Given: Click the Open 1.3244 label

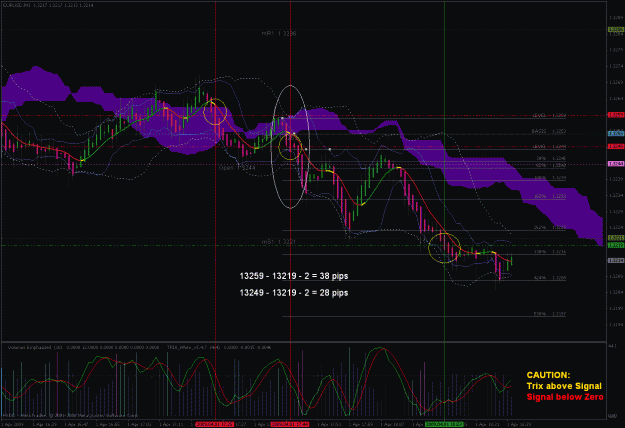Looking at the screenshot, I should click(237, 168).
